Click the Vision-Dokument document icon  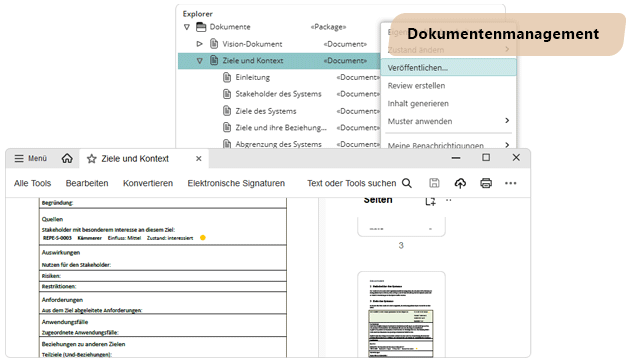click(214, 44)
